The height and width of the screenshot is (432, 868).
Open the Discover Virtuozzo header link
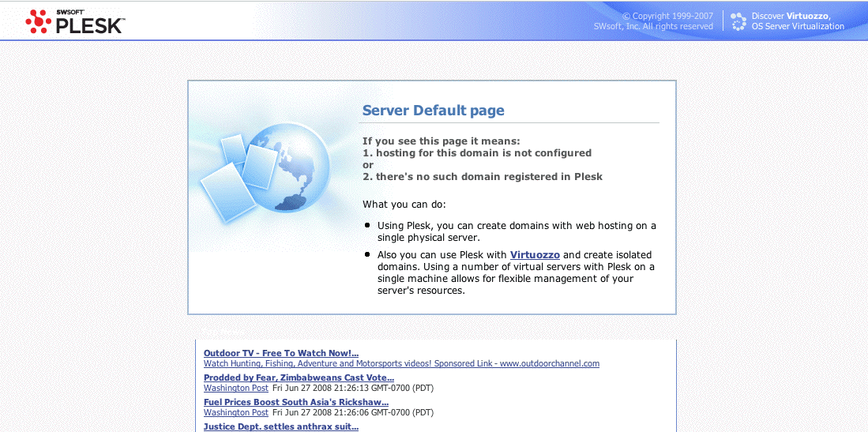(797, 21)
